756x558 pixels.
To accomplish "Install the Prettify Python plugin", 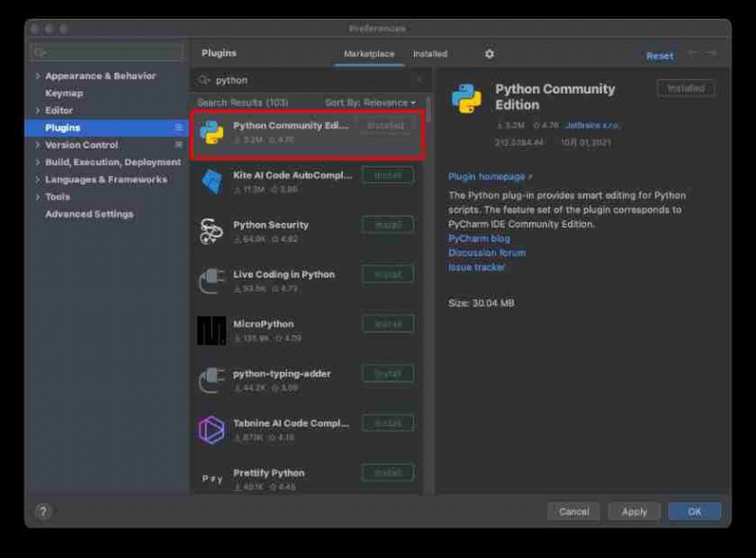I will click(387, 473).
